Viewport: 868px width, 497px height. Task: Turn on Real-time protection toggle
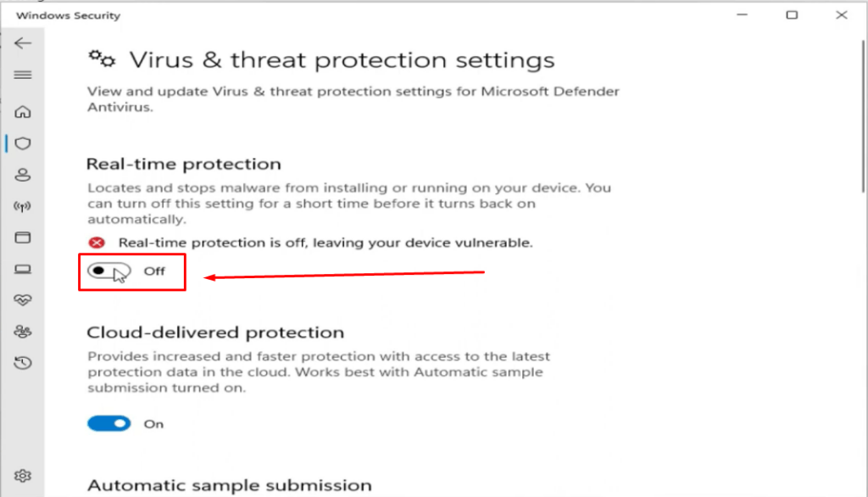pyautogui.click(x=109, y=271)
